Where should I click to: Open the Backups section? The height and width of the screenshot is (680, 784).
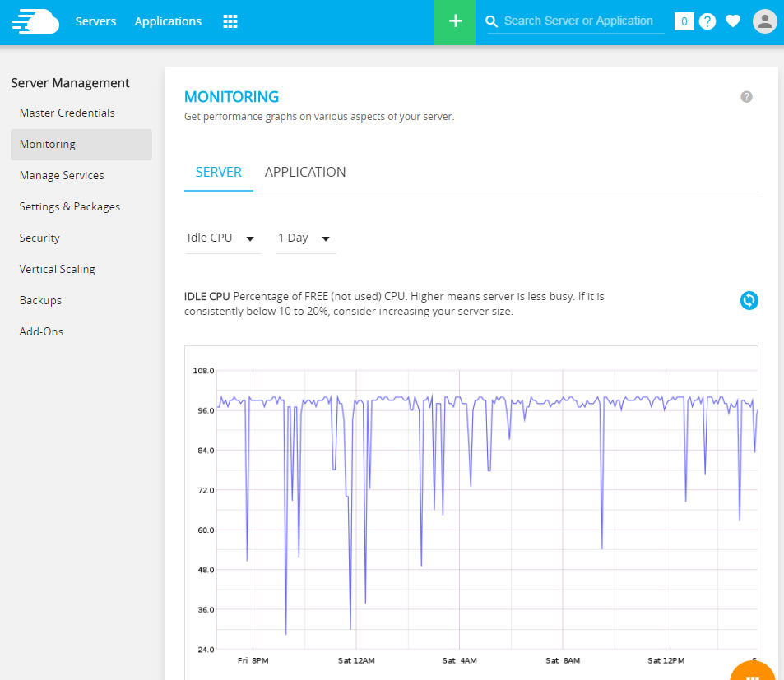tap(40, 300)
